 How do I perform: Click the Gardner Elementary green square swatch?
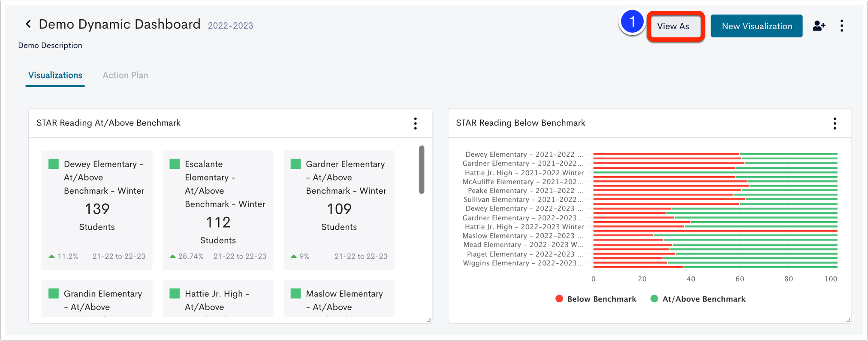coord(295,164)
